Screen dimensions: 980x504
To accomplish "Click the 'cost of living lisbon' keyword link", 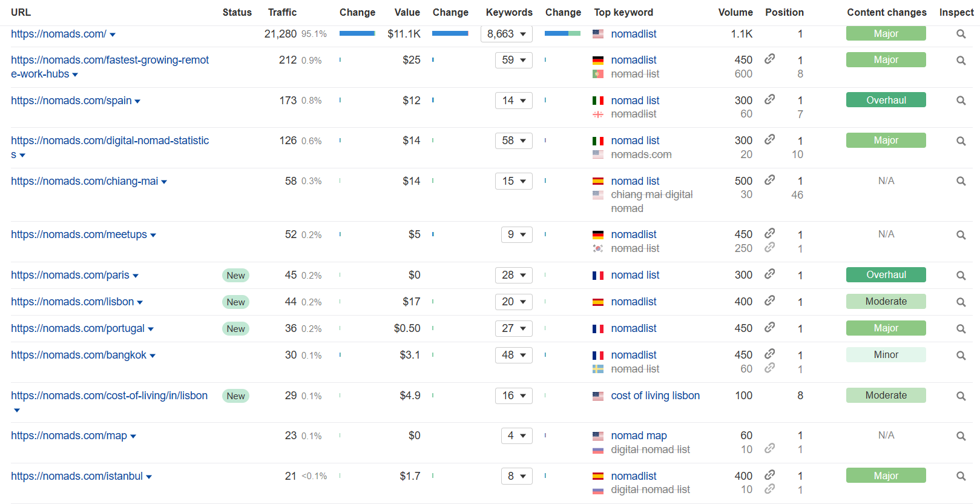I will [655, 396].
